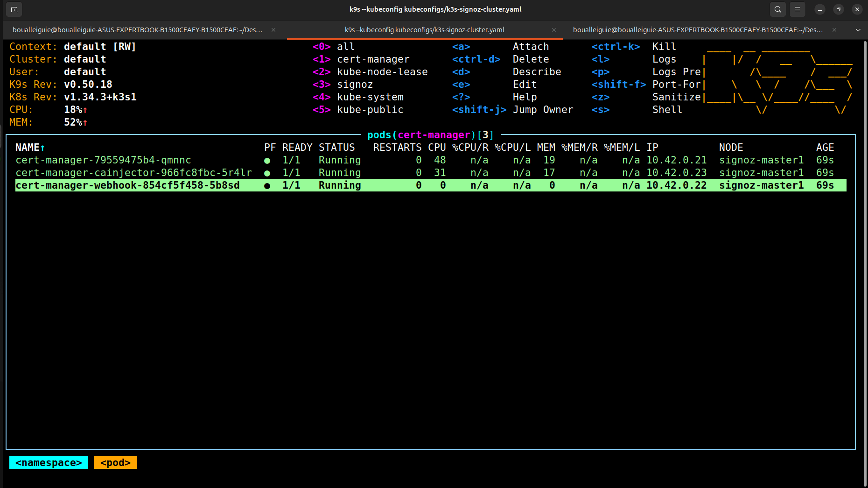Click the Logs hint beside <l>
Image resolution: width=868 pixels, height=488 pixels.
[x=664, y=59]
